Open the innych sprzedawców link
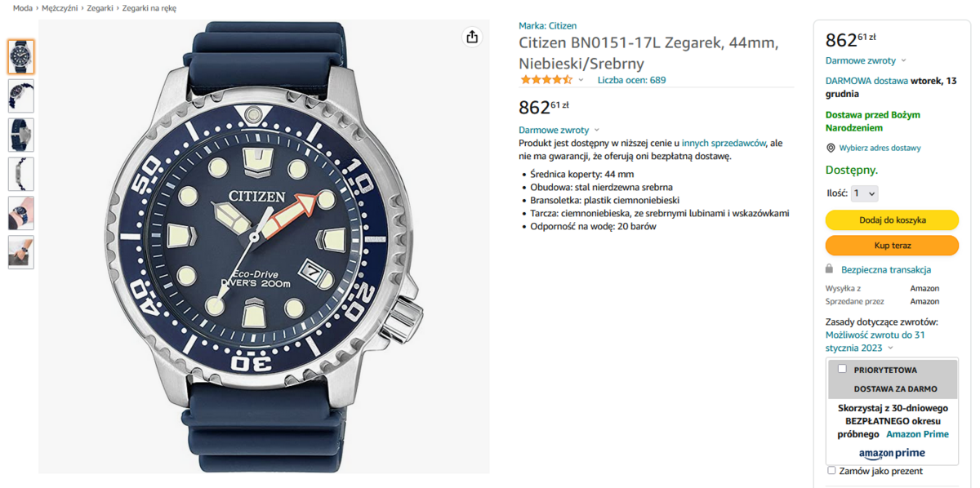 pos(724,143)
